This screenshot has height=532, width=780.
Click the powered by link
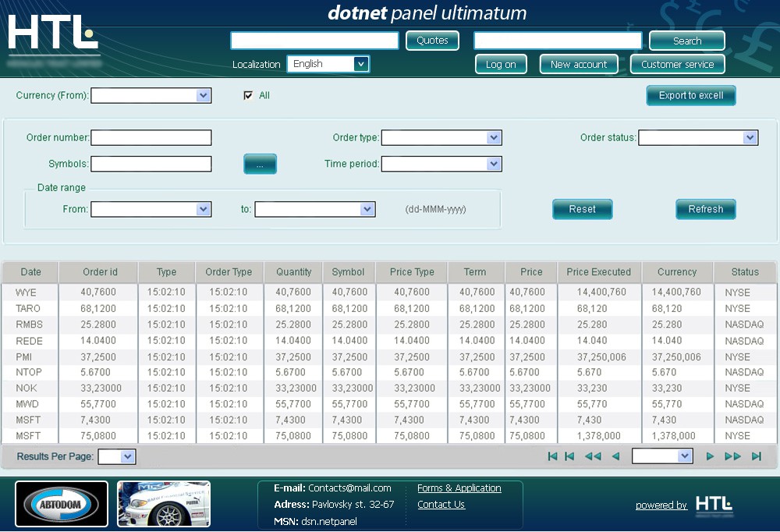click(x=661, y=505)
